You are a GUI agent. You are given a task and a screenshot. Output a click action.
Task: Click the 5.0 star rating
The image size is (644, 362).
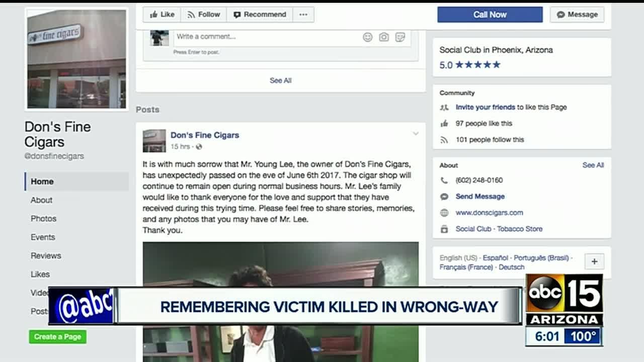click(x=470, y=65)
